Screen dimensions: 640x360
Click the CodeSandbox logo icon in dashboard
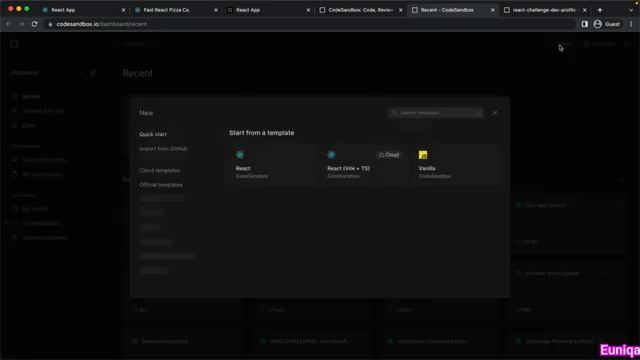[x=14, y=44]
